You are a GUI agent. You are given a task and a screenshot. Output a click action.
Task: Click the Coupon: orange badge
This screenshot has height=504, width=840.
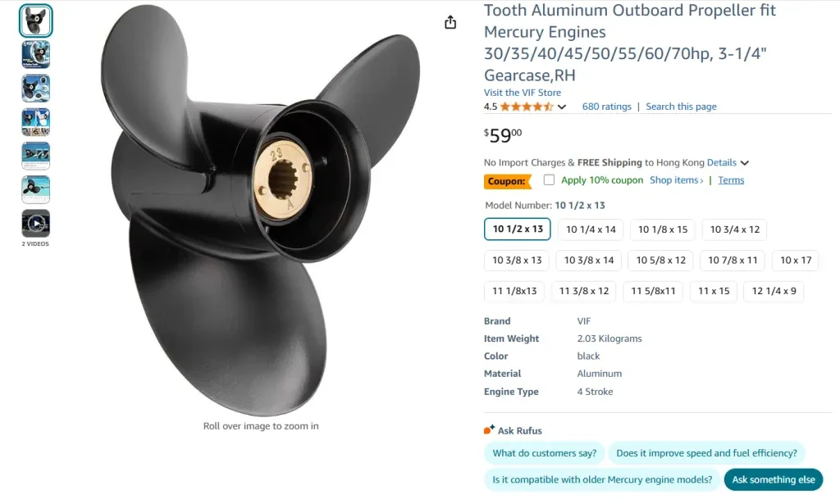(507, 181)
